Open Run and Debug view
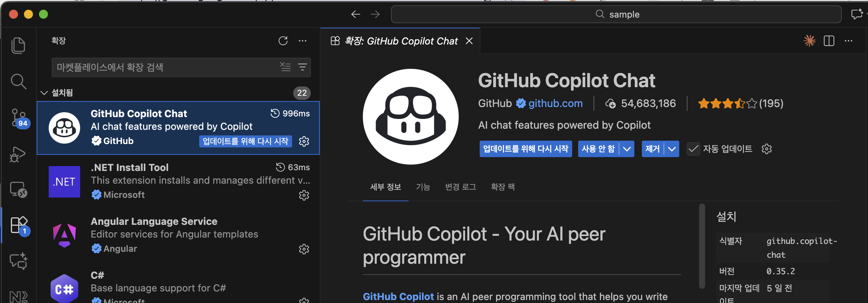Image resolution: width=868 pixels, height=303 pixels. coord(18,154)
